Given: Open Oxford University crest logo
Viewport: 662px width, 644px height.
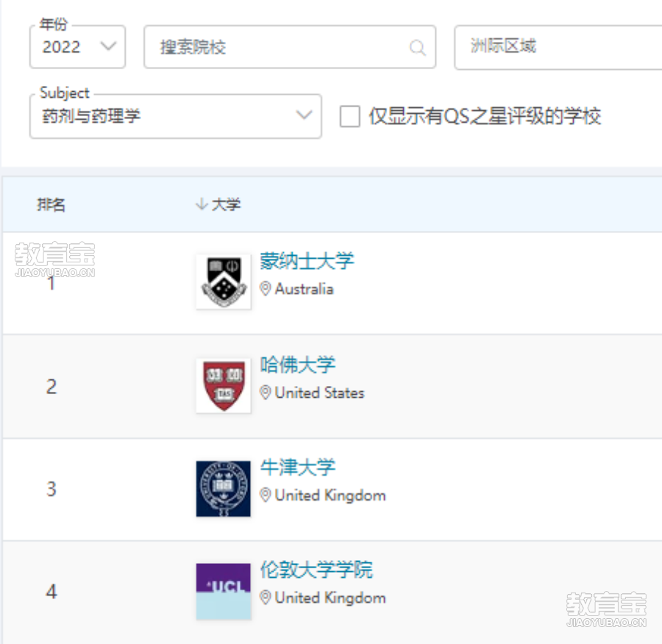Looking at the screenshot, I should (224, 489).
